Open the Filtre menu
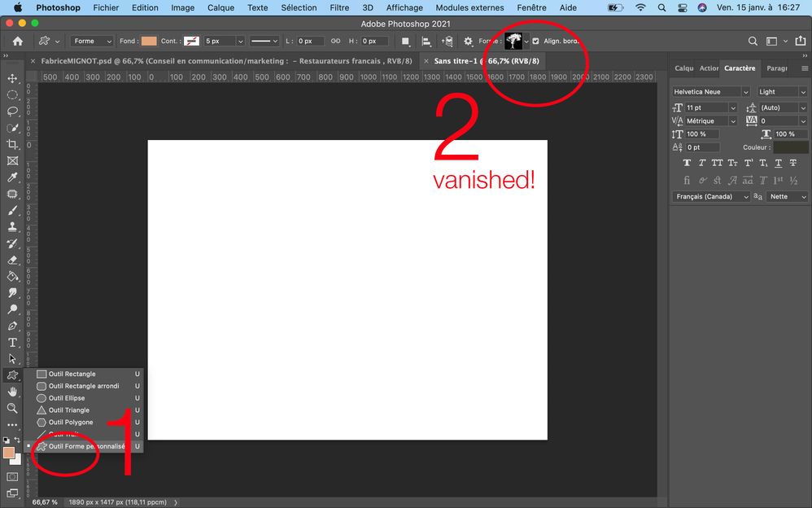 (x=339, y=8)
